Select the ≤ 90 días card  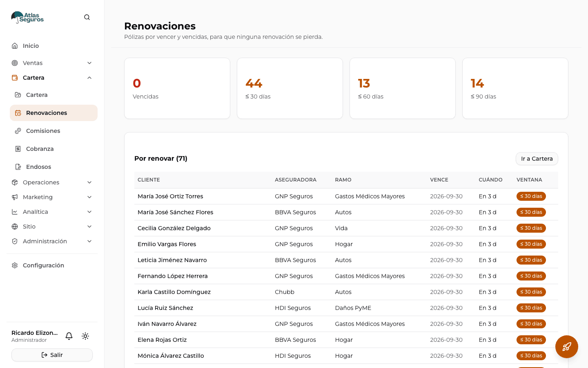point(515,88)
